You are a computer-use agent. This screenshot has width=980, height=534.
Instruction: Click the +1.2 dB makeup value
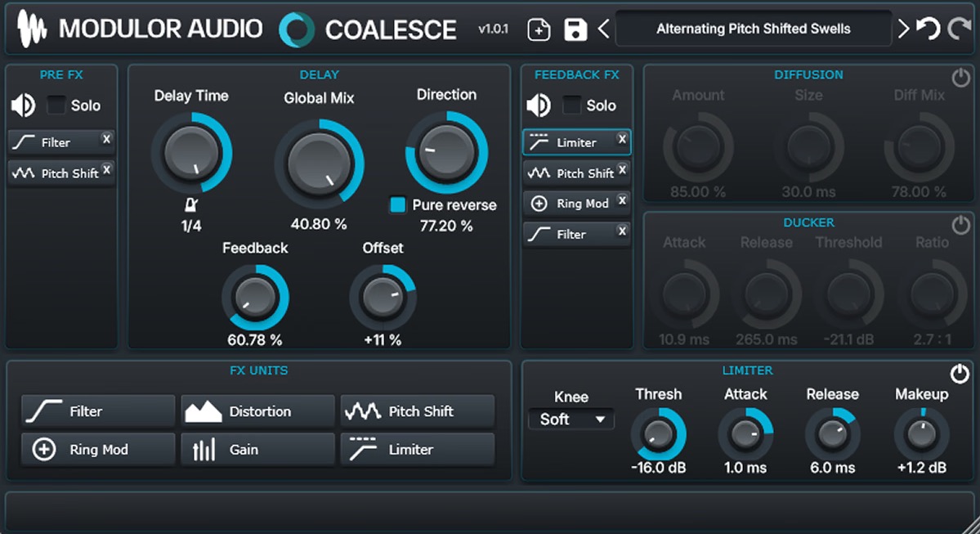922,468
